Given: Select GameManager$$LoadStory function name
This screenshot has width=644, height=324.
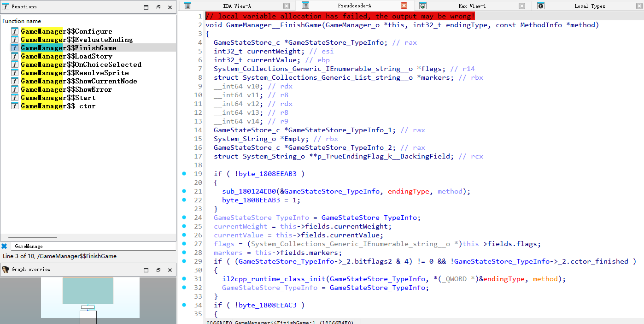Looking at the screenshot, I should 66,56.
